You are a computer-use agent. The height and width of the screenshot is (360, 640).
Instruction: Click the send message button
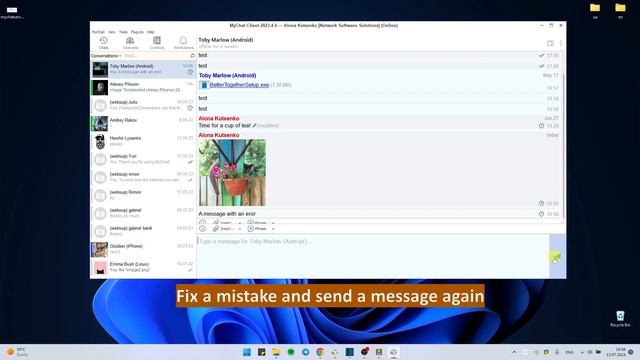coord(557,256)
